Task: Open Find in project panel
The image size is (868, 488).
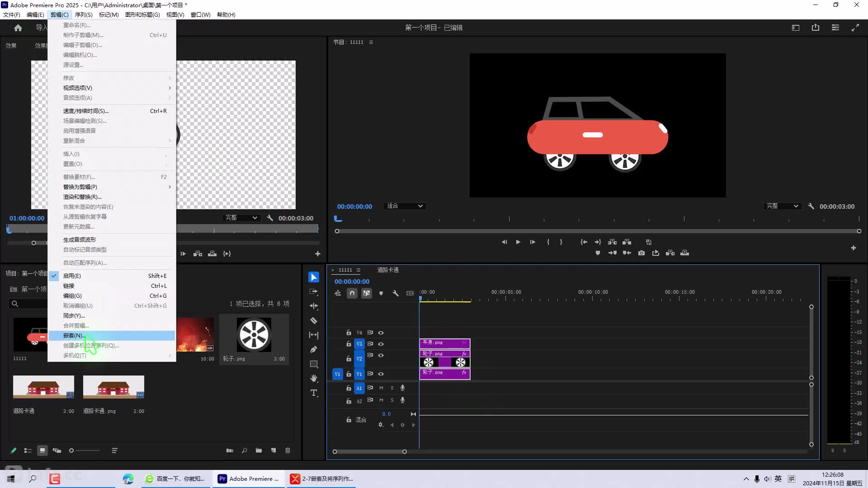Action: pos(244,450)
